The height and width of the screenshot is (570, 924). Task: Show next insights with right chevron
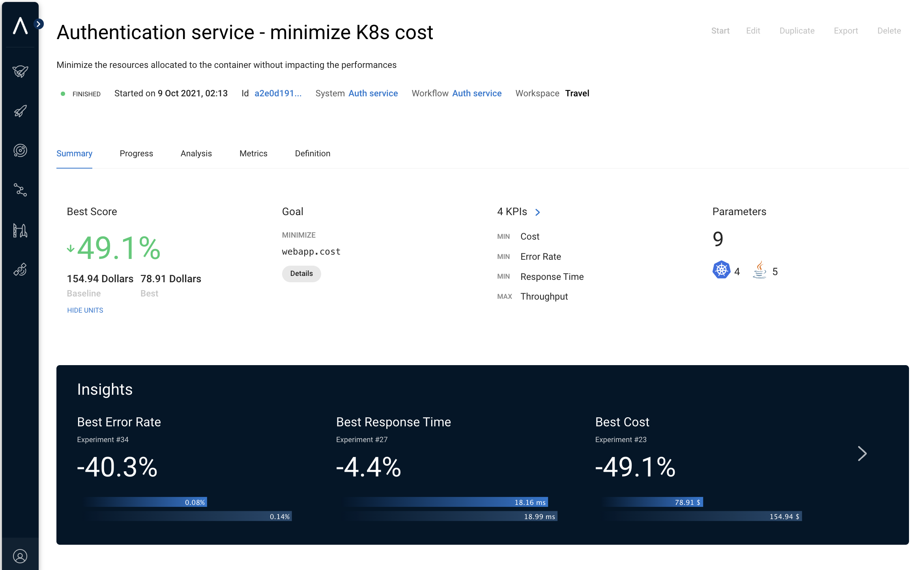pos(862,454)
